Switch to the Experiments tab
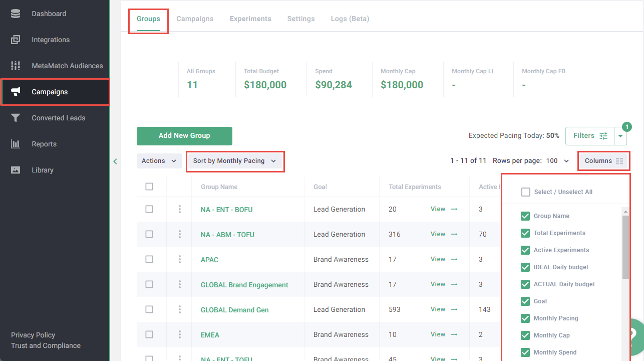The width and height of the screenshot is (644, 361). pyautogui.click(x=250, y=19)
